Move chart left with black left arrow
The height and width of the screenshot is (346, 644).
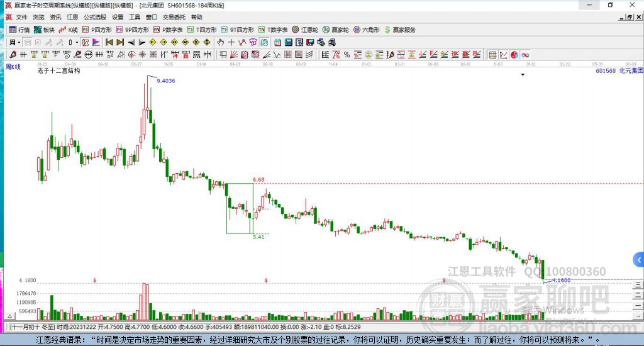[131, 42]
